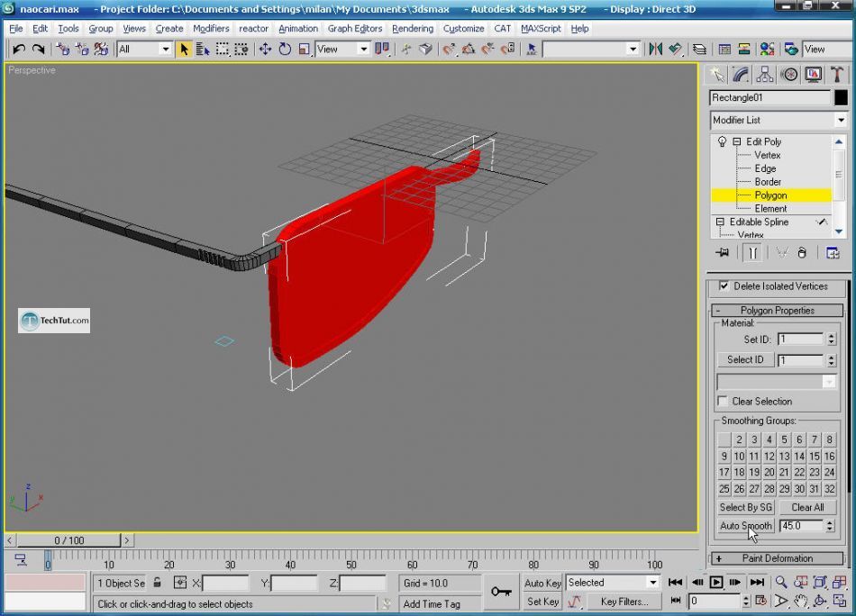Remove modifier using the trash can icon
This screenshot has height=616, width=856.
[x=802, y=253]
